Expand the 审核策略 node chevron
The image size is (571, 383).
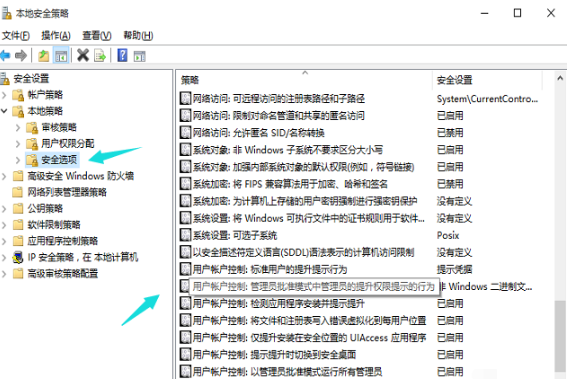click(18, 127)
